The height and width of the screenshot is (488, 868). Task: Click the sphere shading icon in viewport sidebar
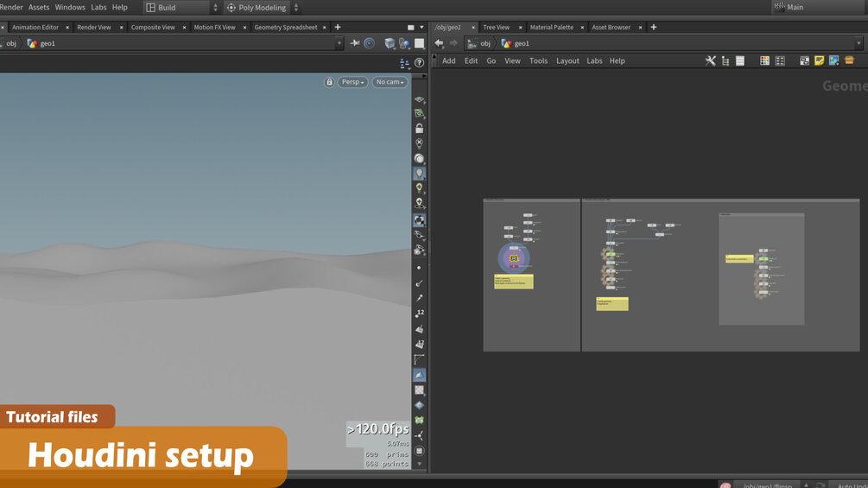[x=419, y=159]
